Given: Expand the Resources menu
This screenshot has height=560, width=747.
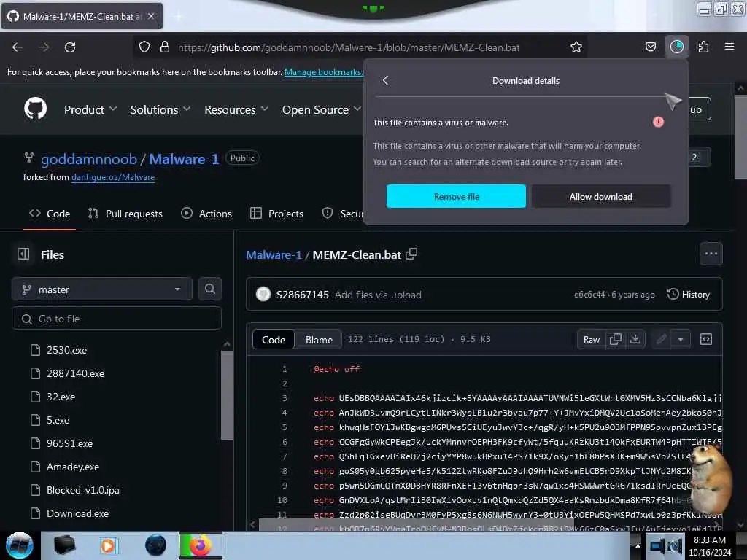Looking at the screenshot, I should pos(236,109).
